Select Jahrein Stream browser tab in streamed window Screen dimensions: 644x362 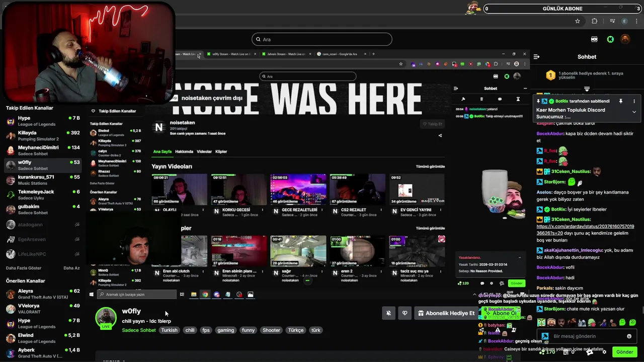click(286, 54)
